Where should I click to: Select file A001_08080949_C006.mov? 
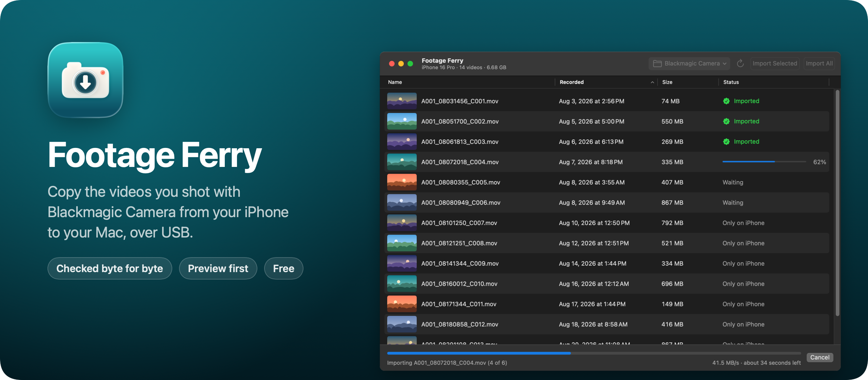[607, 203]
